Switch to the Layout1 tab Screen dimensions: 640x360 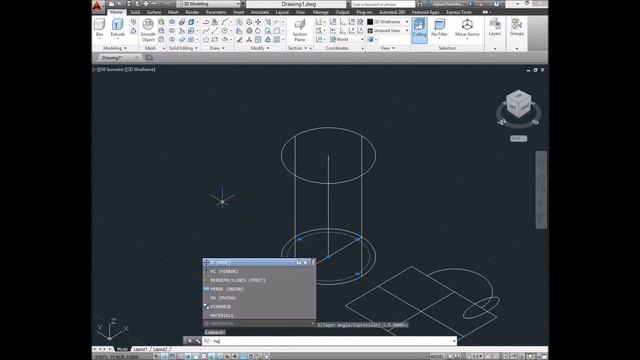(140, 349)
